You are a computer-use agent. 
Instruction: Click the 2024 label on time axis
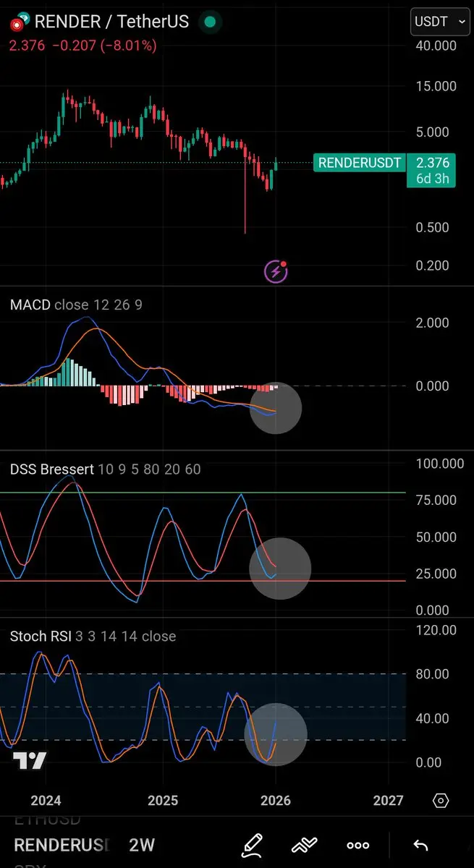(x=46, y=801)
